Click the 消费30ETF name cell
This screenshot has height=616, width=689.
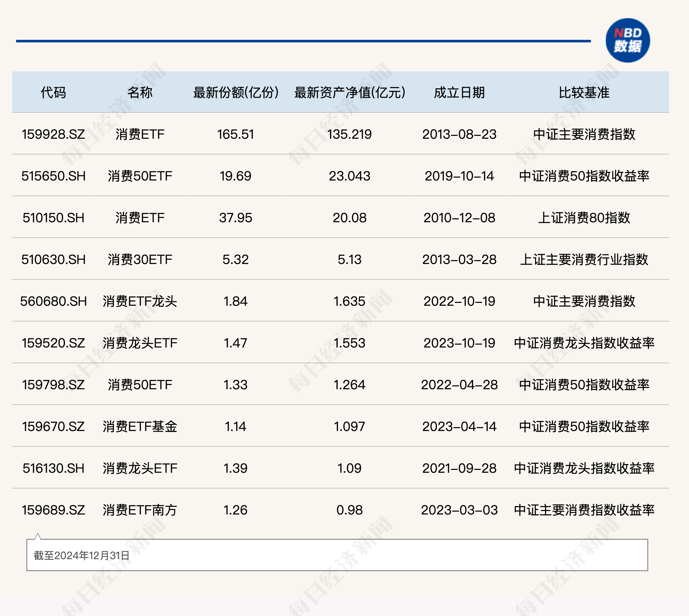(140, 260)
